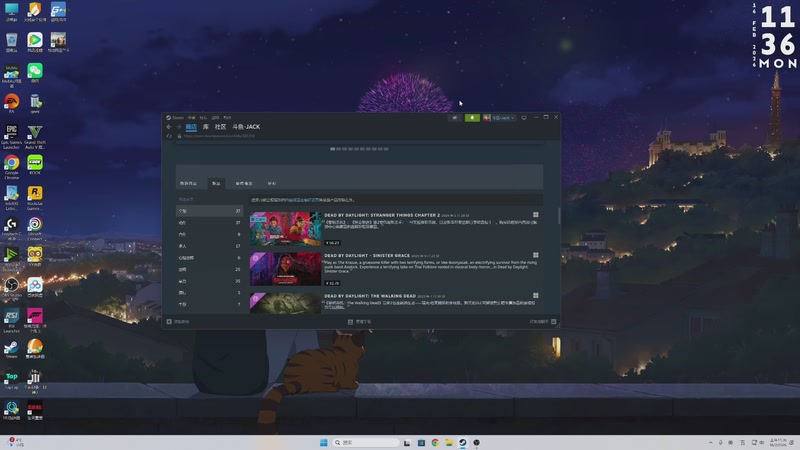Viewport: 800px width, 450px height.
Task: Reload the Steam store page
Action: point(169,136)
